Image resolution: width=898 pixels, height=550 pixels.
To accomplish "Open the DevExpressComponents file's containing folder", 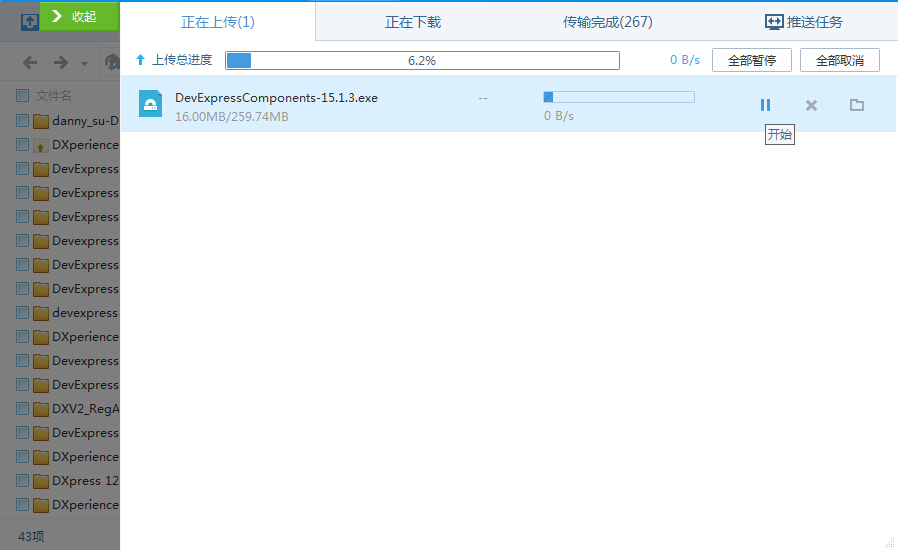I will click(x=857, y=105).
